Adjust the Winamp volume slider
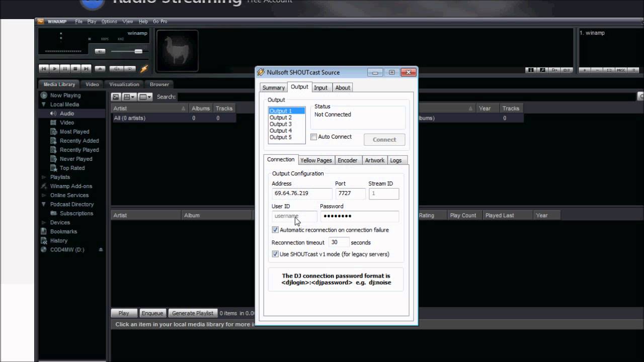 (138, 51)
